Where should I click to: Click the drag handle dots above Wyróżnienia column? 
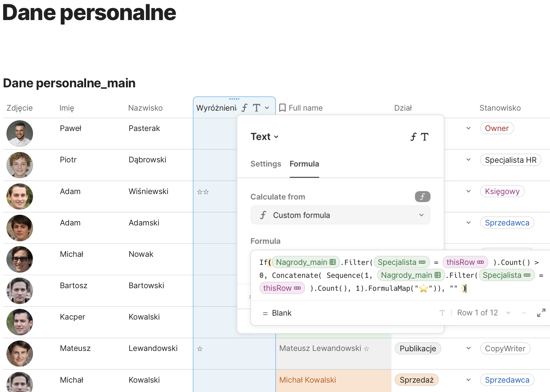pyautogui.click(x=234, y=99)
